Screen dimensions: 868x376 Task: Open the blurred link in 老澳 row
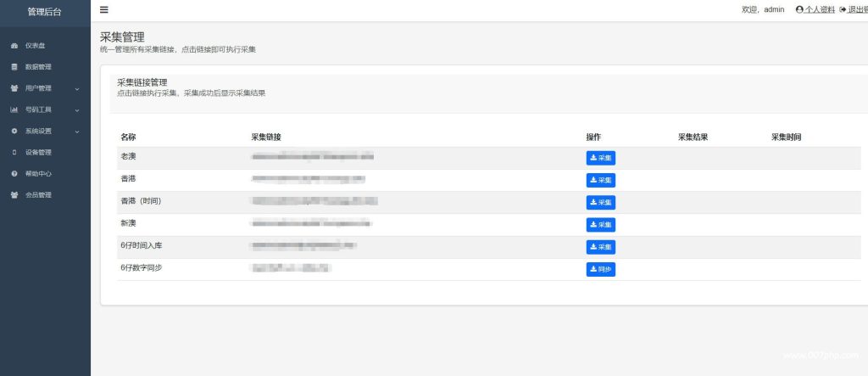312,157
